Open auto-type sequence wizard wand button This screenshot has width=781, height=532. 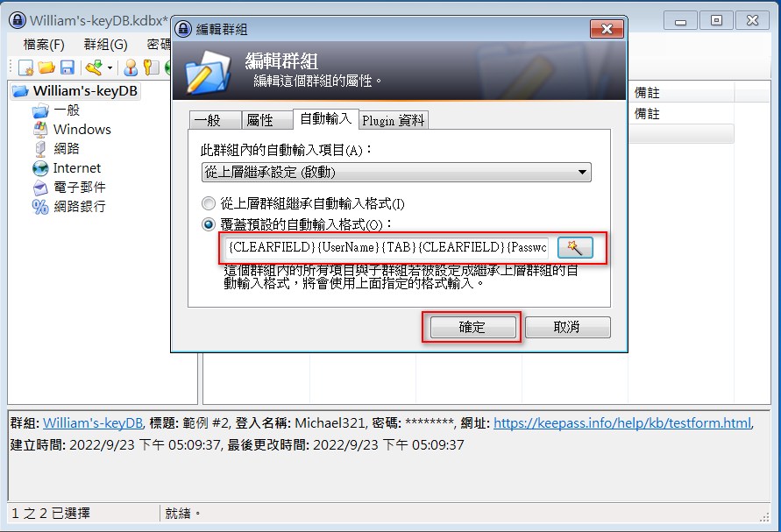[x=575, y=247]
